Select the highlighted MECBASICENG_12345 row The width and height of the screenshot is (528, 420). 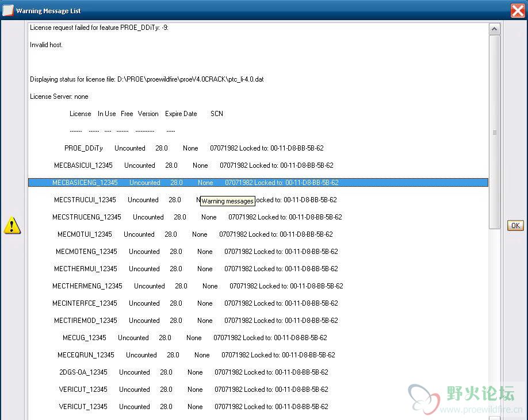258,183
